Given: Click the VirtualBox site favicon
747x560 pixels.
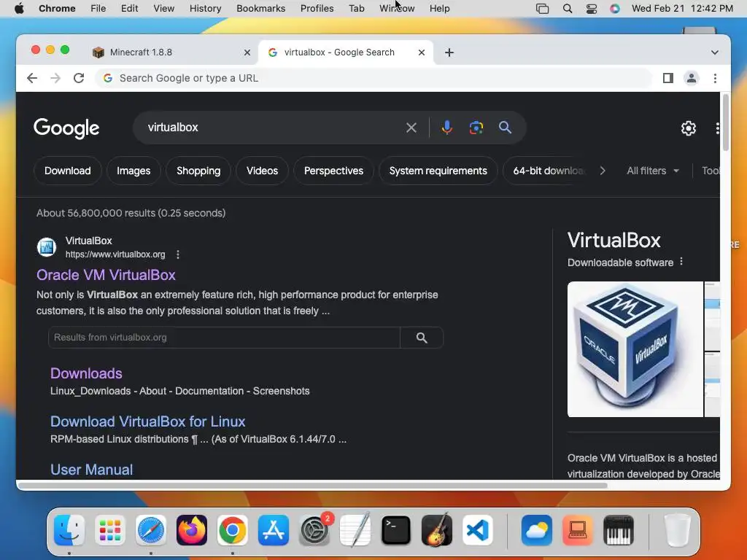Looking at the screenshot, I should 47,247.
